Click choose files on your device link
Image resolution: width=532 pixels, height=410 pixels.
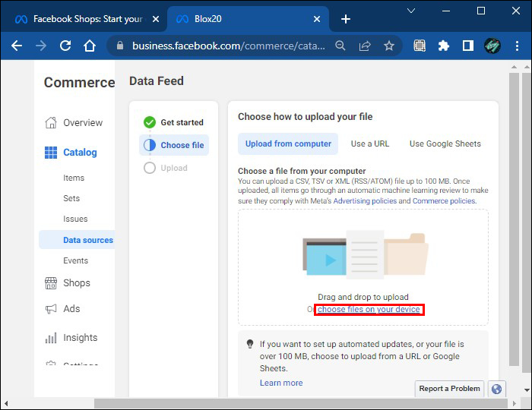(369, 310)
